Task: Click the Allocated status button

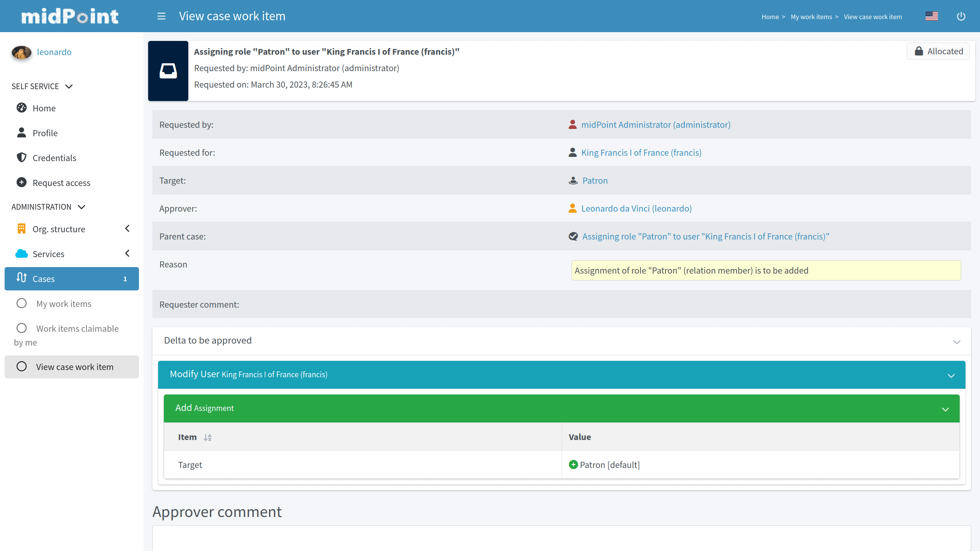Action: [938, 51]
